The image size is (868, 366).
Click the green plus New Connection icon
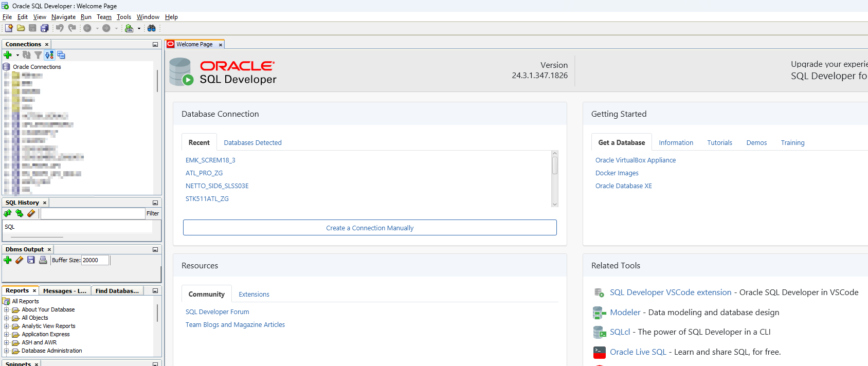pyautogui.click(x=8, y=55)
